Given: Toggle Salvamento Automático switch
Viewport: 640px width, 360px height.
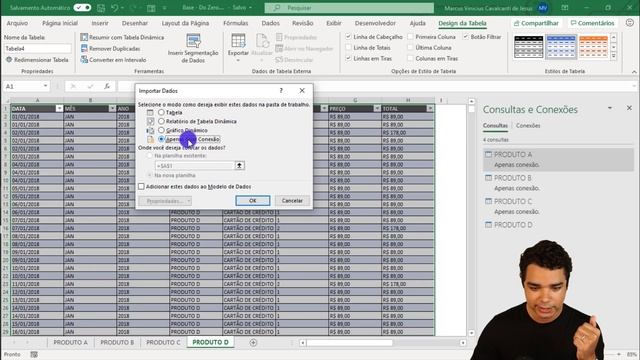Looking at the screenshot, I should [82, 8].
